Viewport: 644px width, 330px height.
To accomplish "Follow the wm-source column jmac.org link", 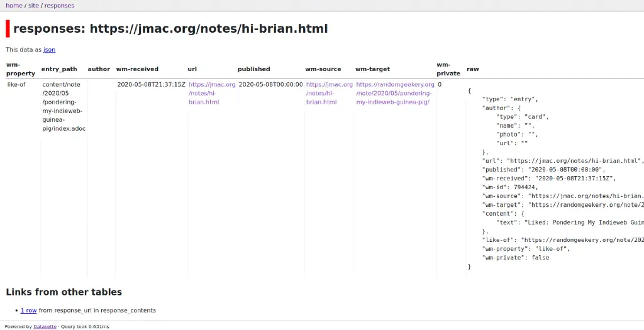I will pyautogui.click(x=330, y=93).
